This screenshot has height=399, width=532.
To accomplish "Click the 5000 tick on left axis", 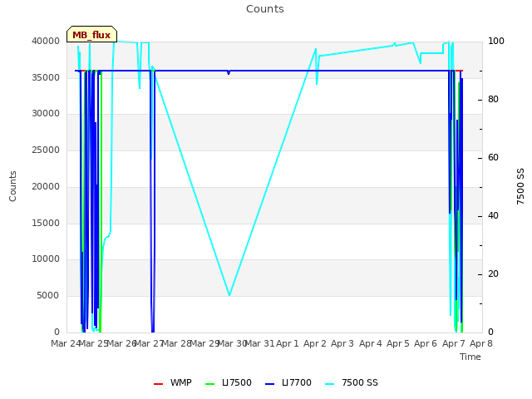I will pyautogui.click(x=48, y=296).
